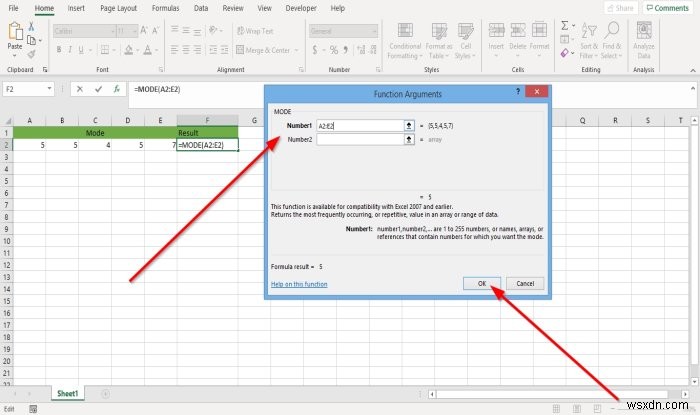Open the Name Box dropdown arrow
This screenshot has width=700, height=415.
(x=49, y=89)
